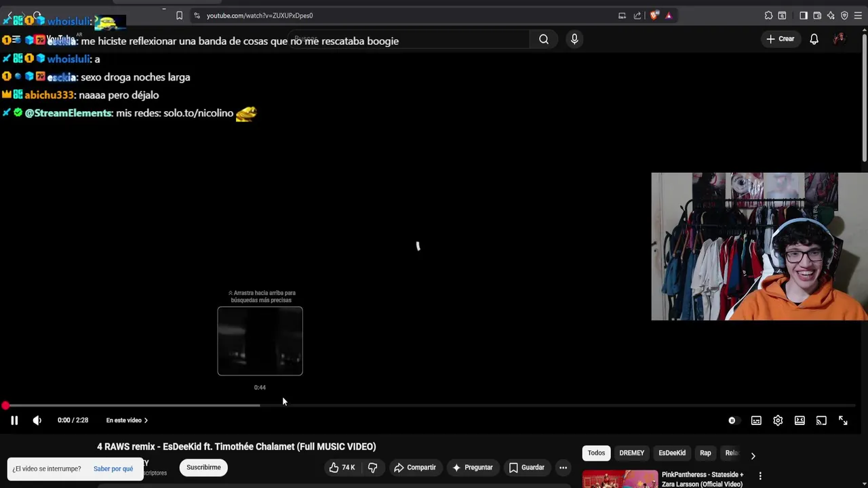This screenshot has height=488, width=868.
Task: Open 'PinkPantheress - Stateside' video title
Action: [703, 479]
